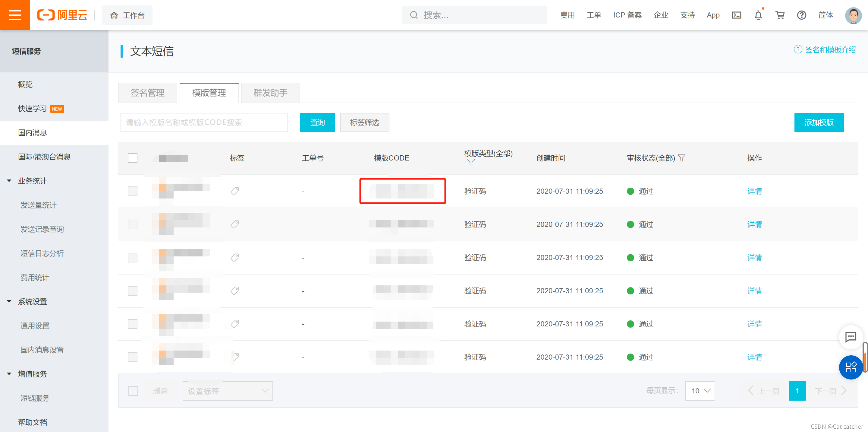Open 工单 in the top navigation
The width and height of the screenshot is (868, 432).
[594, 15]
